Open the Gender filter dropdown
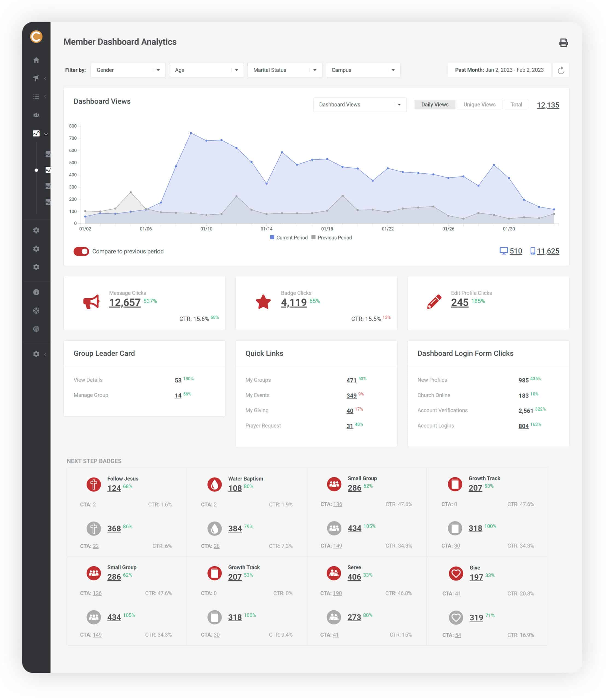 click(x=128, y=70)
